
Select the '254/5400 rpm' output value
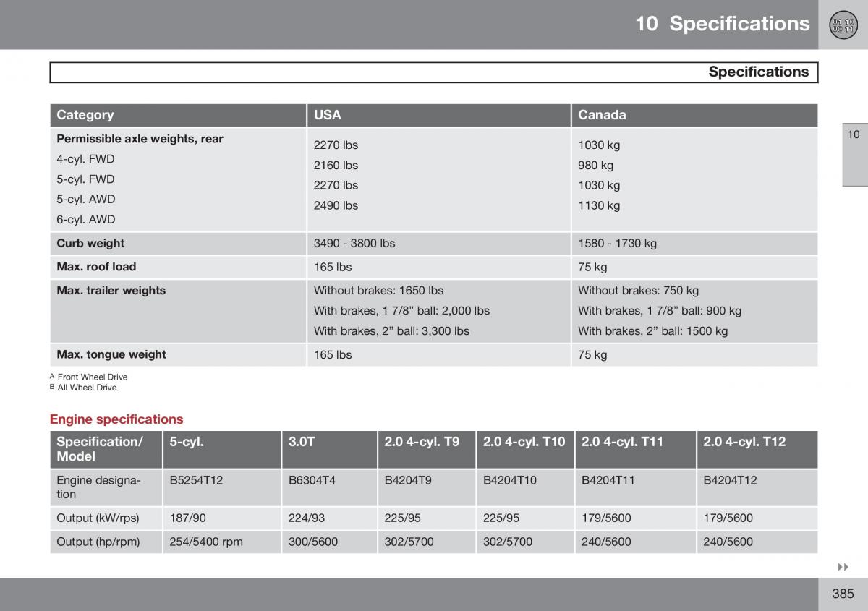[x=206, y=542]
